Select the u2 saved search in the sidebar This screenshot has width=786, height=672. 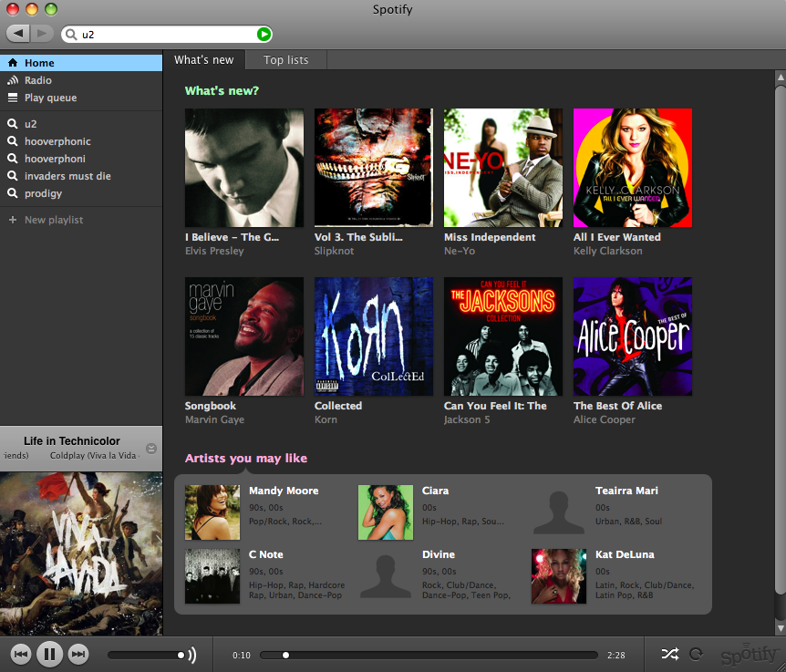[x=81, y=124]
